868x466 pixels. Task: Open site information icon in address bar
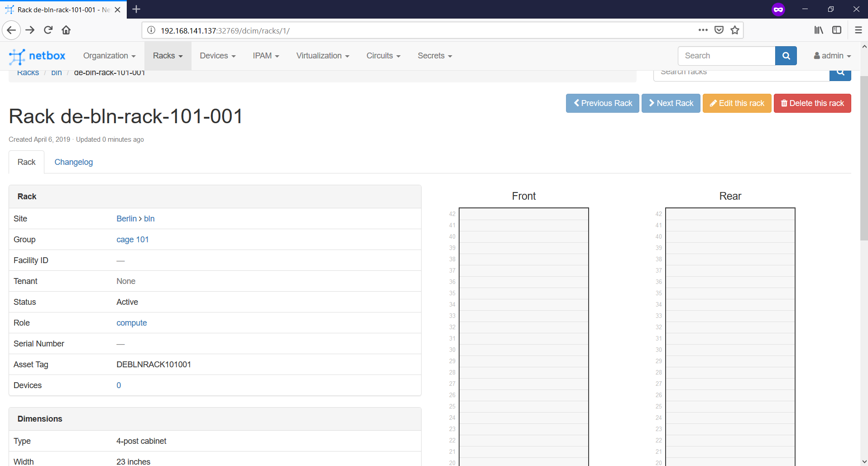[151, 30]
